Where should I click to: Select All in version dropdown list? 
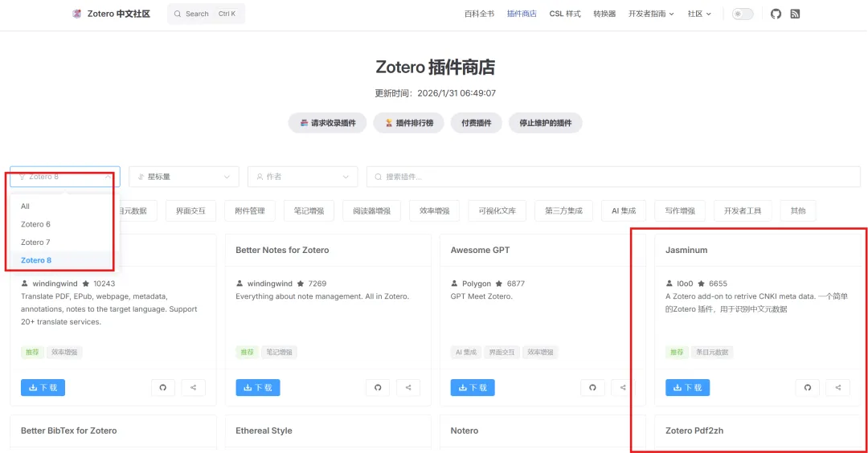(62, 206)
